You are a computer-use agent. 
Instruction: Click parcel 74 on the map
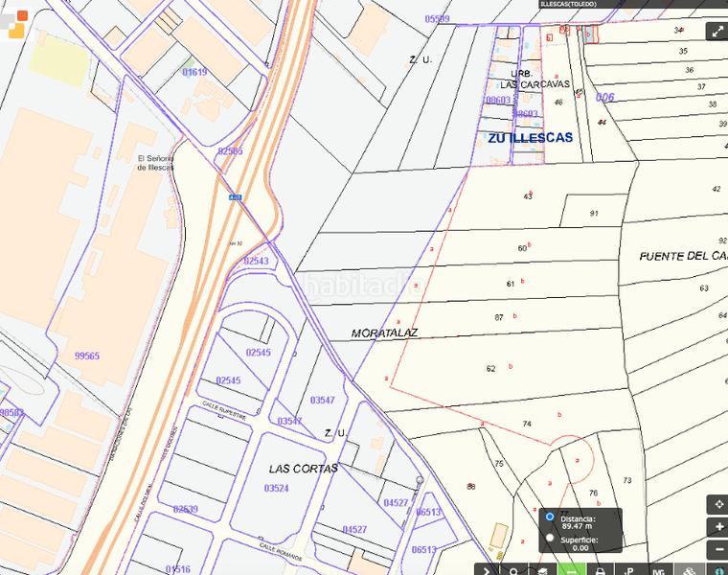tap(526, 424)
